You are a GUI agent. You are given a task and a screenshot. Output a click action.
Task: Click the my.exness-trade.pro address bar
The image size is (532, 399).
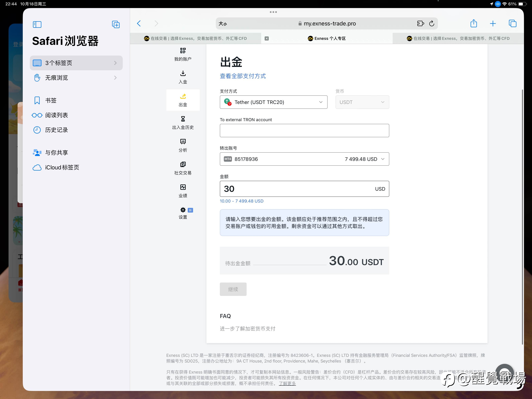point(327,23)
